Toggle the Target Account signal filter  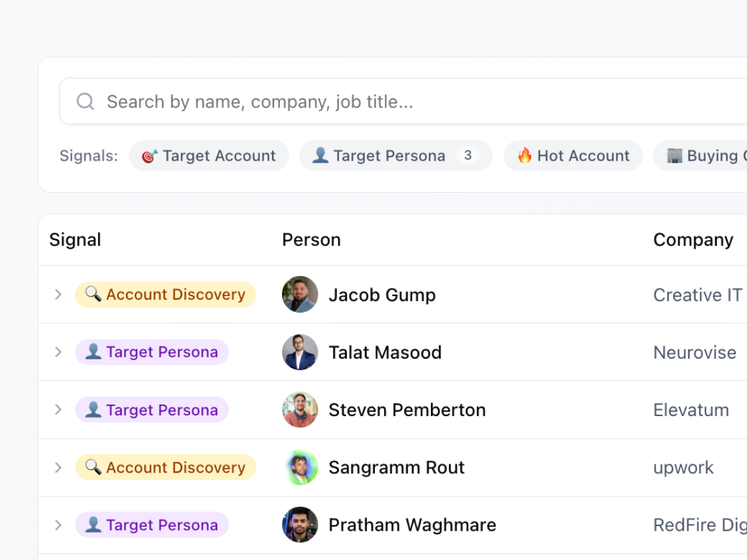pos(209,155)
